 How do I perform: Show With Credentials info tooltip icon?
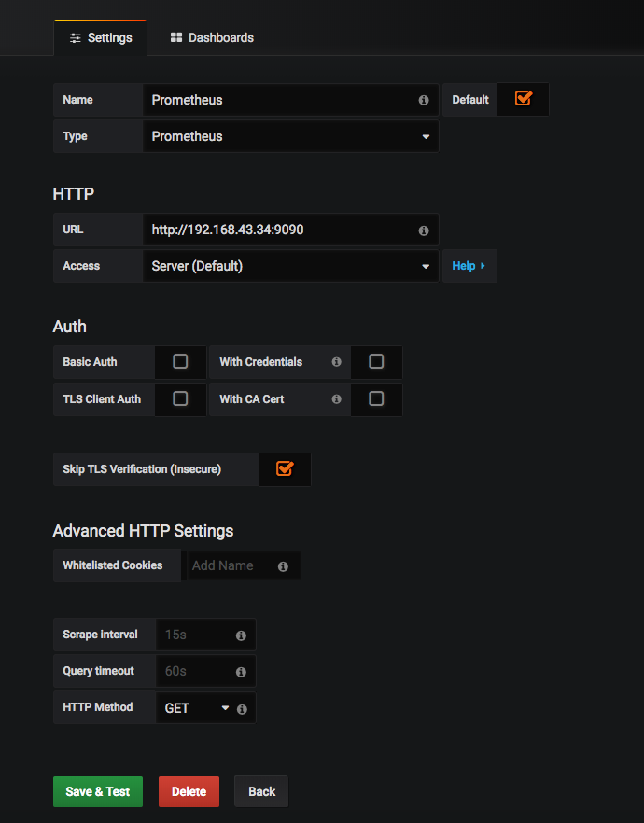pyautogui.click(x=336, y=362)
